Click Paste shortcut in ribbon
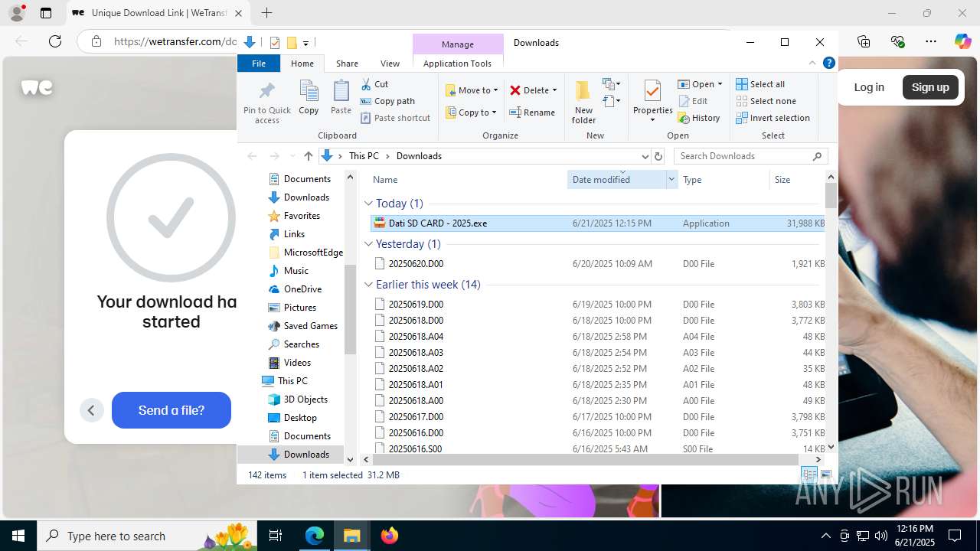980x551 pixels. (x=395, y=118)
